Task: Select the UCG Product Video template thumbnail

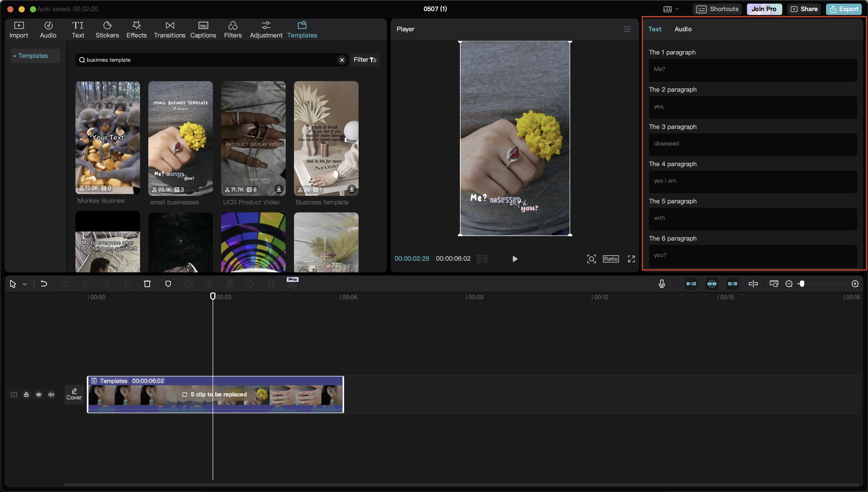Action: pyautogui.click(x=253, y=138)
